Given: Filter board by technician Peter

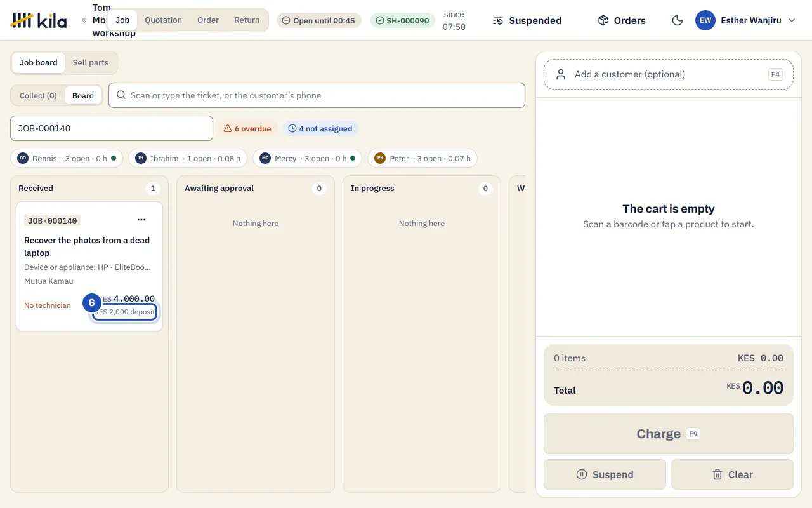Looking at the screenshot, I should click(422, 159).
